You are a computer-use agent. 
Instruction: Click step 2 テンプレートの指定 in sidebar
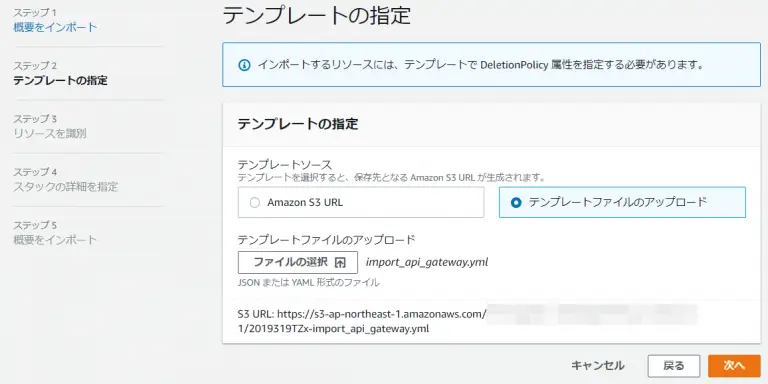(x=60, y=80)
